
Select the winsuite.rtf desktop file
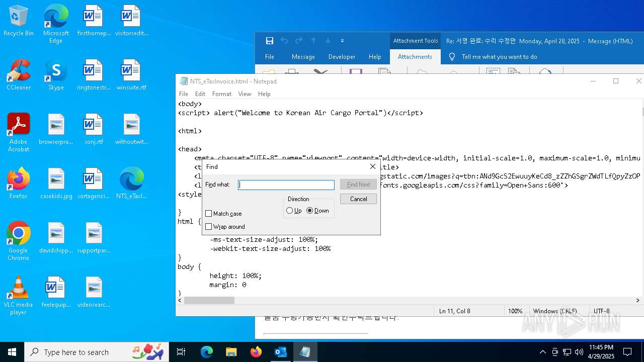[x=131, y=75]
